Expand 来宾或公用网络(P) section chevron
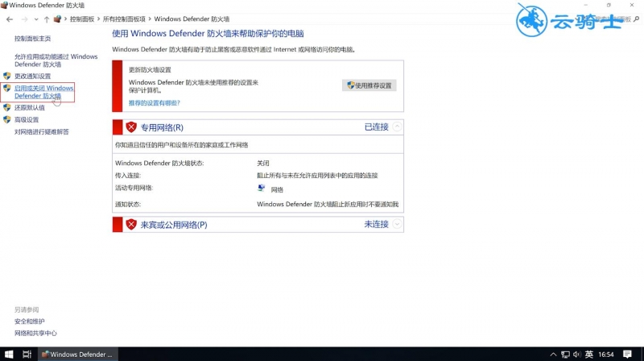Screen dimensions: 644x361 coord(397,224)
